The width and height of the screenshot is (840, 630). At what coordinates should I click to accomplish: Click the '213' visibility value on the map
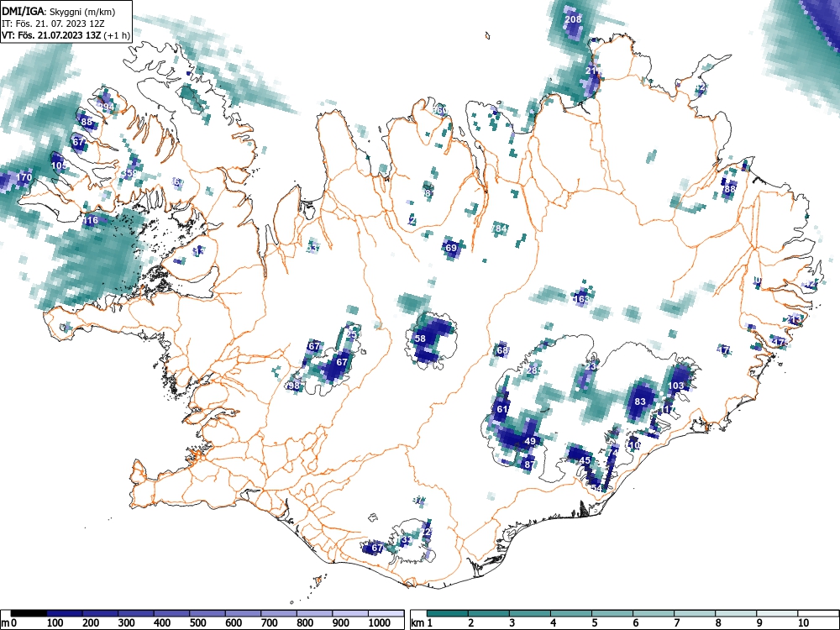coord(795,319)
